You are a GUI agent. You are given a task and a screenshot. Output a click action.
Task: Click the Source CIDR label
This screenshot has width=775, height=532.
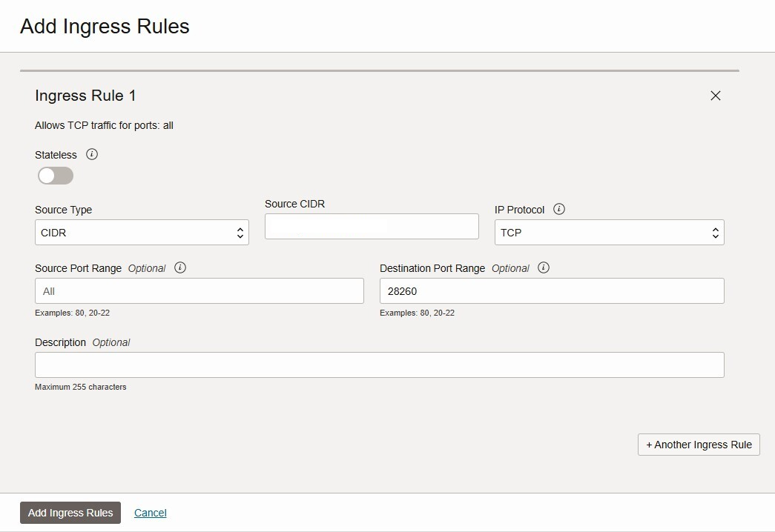[x=294, y=204]
